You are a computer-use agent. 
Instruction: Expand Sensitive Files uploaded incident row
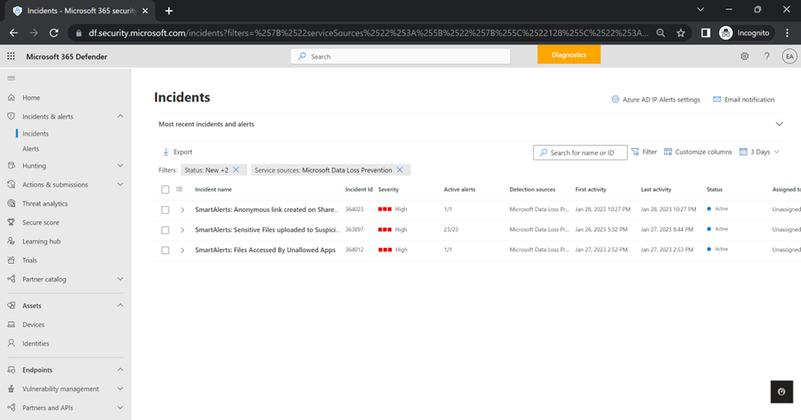[x=182, y=230]
